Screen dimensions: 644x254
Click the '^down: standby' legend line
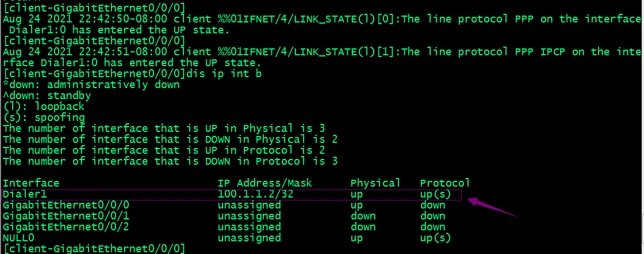47,96
